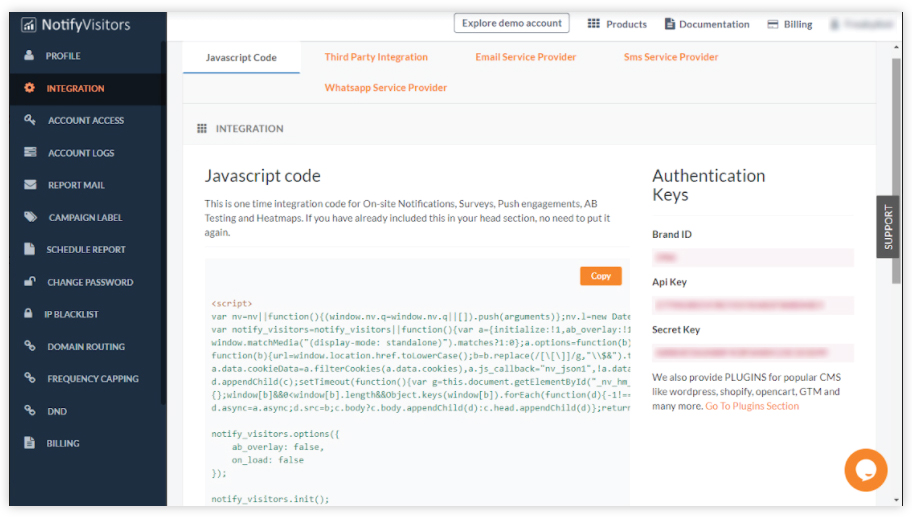Click the Brand ID field
912x517 pixels.
pyautogui.click(x=753, y=257)
